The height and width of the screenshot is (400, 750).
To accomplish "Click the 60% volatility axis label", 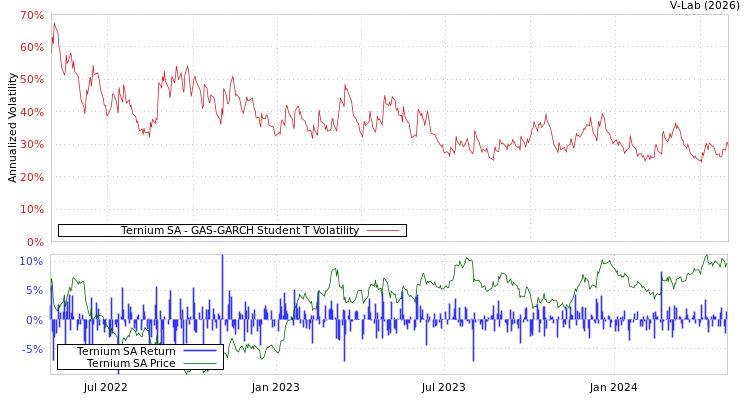I will point(31,48).
